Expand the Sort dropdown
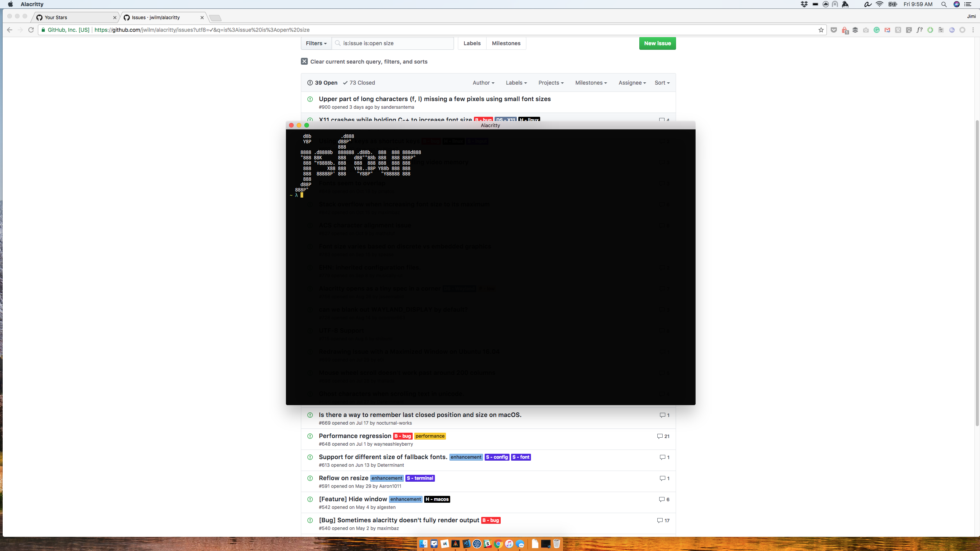This screenshot has width=980, height=551. 662,83
